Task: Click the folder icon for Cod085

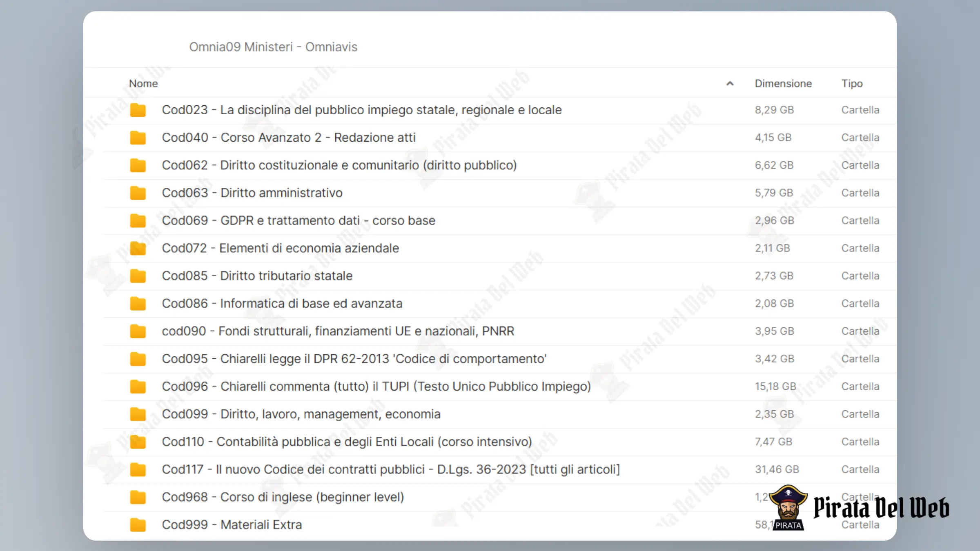Action: [138, 276]
